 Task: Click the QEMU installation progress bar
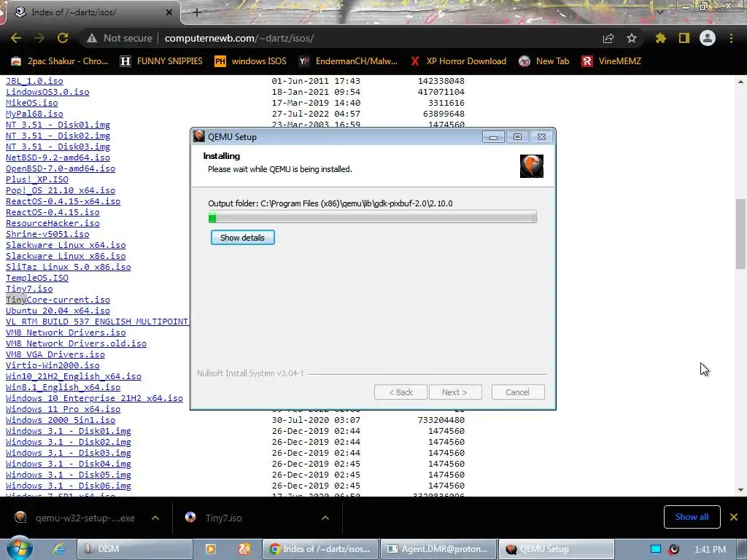373,217
